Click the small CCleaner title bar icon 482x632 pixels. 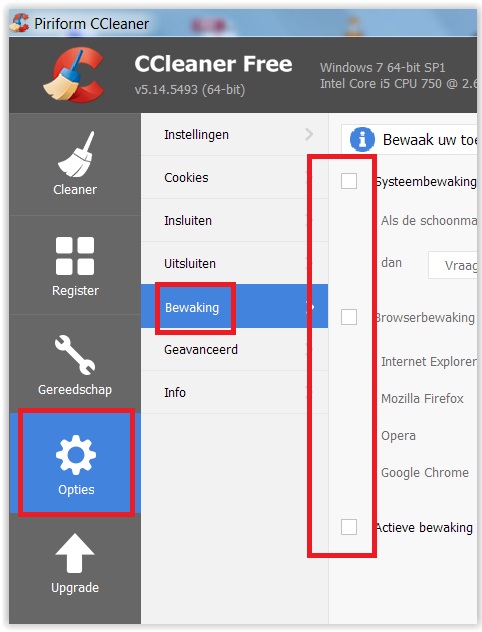(x=19, y=23)
